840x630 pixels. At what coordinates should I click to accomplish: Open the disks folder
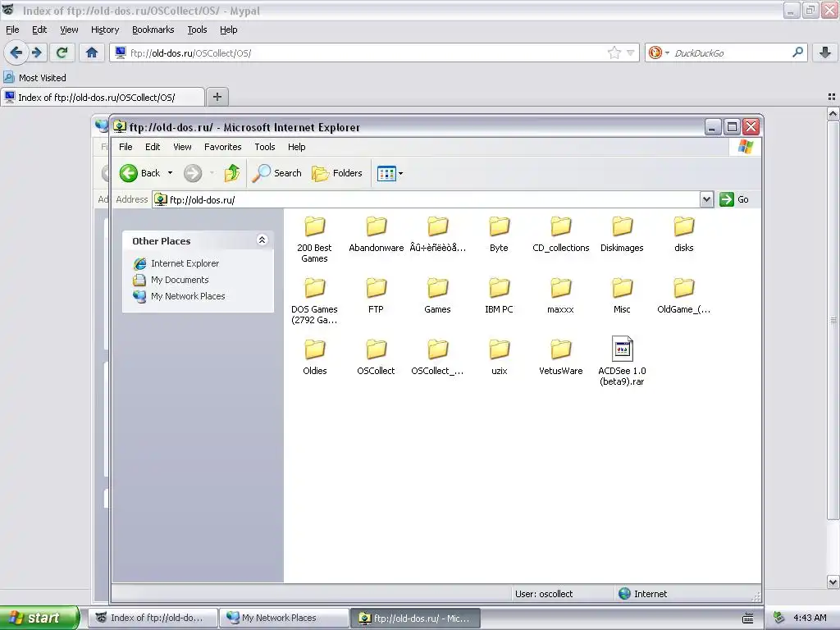683,234
